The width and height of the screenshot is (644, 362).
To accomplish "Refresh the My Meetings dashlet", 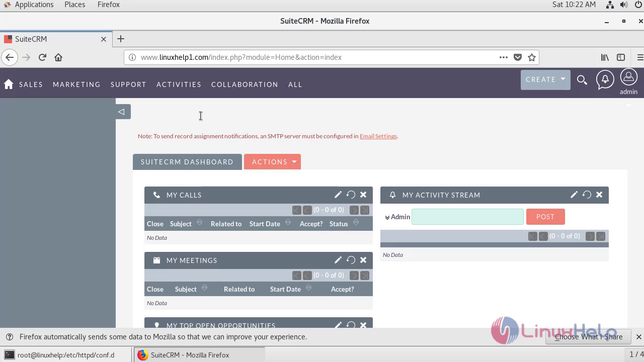I will (x=351, y=260).
